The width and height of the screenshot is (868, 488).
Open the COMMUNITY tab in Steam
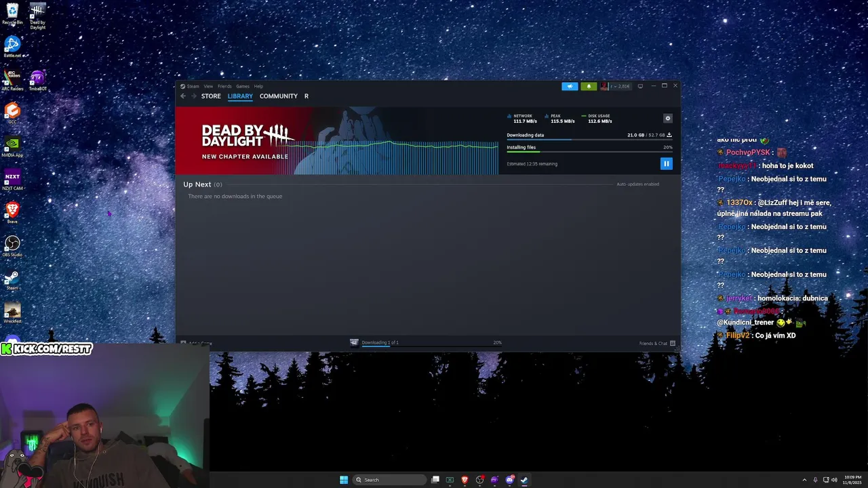[x=278, y=96]
